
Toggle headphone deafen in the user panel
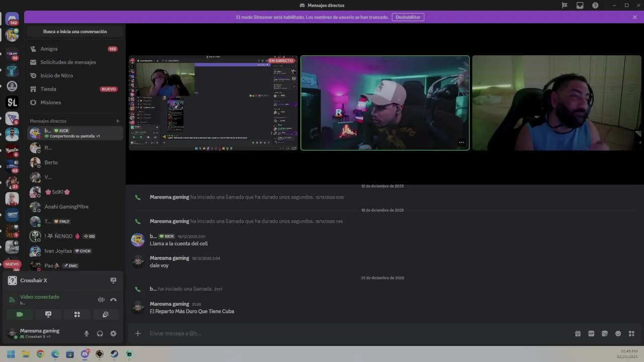(x=100, y=333)
